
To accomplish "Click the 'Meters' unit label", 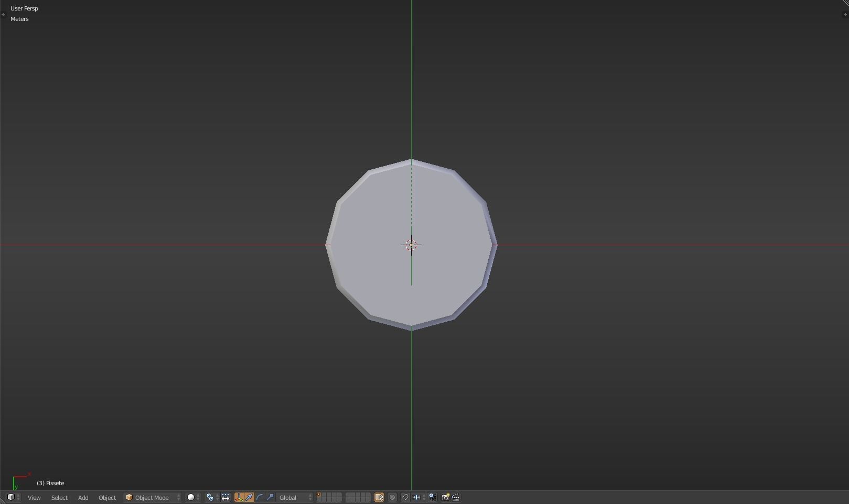I will 19,19.
